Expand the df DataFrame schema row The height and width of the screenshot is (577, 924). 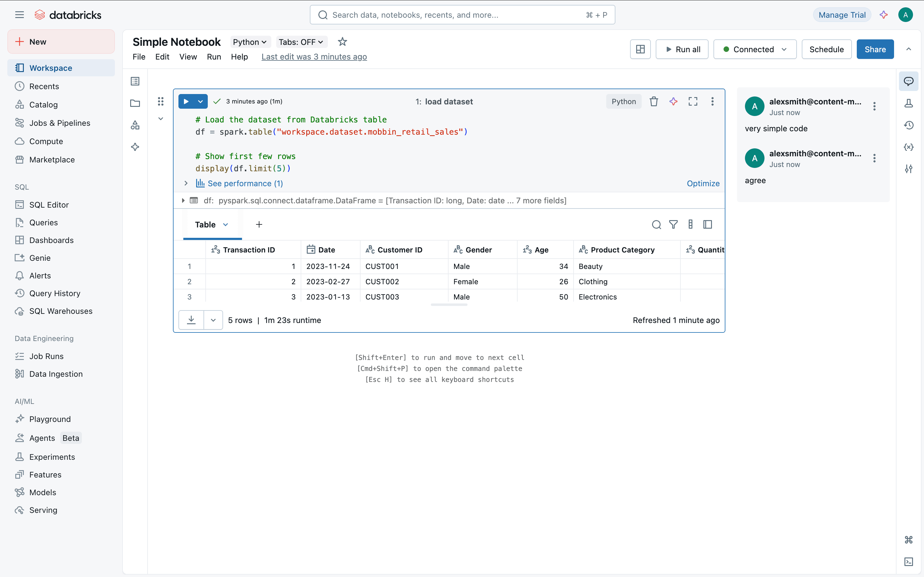[x=183, y=201]
